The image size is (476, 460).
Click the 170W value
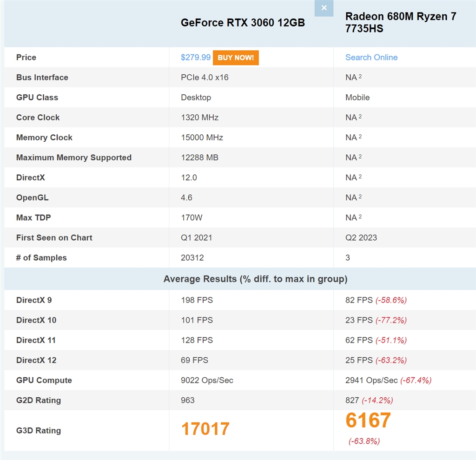(192, 217)
